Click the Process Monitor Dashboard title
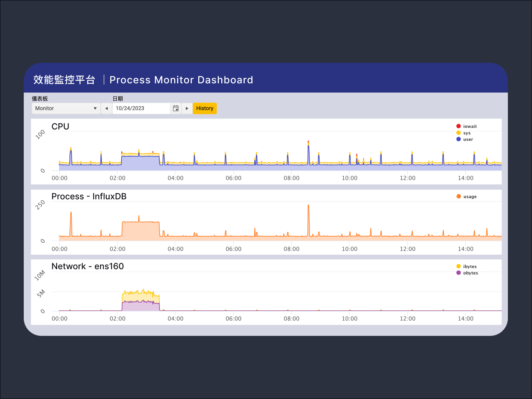The height and width of the screenshot is (399, 532). [x=181, y=80]
